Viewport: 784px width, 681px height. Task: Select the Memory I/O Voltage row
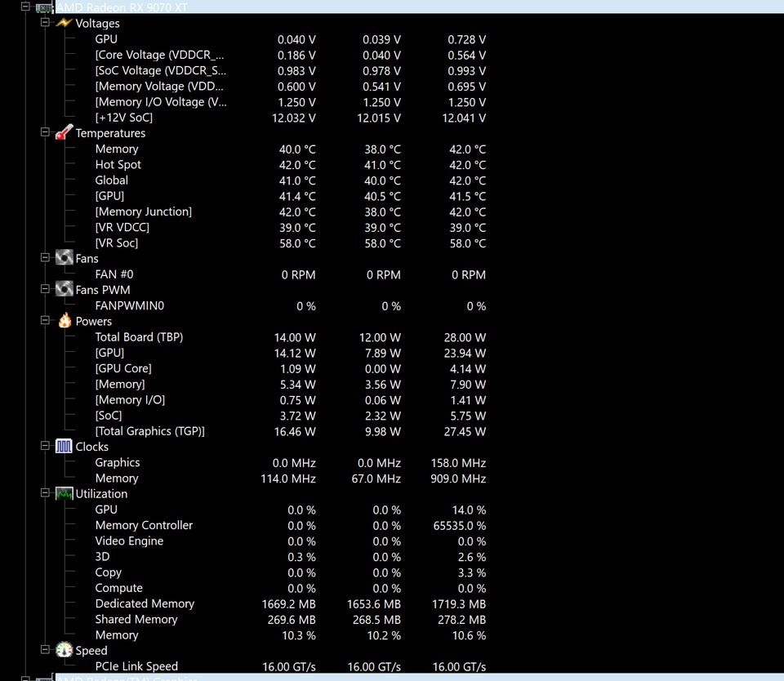pos(290,102)
